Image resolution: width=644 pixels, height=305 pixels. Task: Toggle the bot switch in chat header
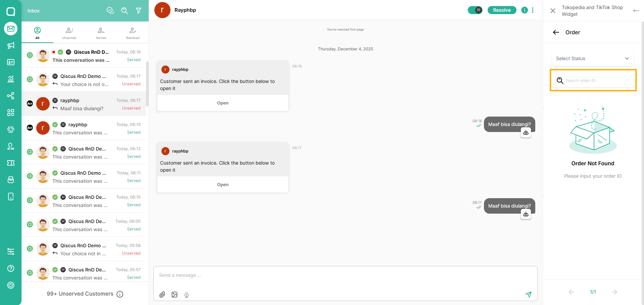point(475,10)
